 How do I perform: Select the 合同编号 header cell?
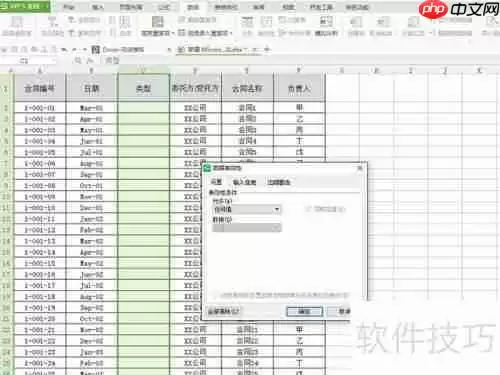pyautogui.click(x=40, y=88)
